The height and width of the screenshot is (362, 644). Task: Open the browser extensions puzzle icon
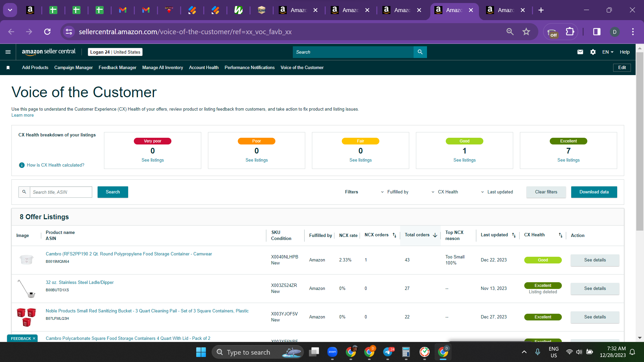(x=570, y=32)
